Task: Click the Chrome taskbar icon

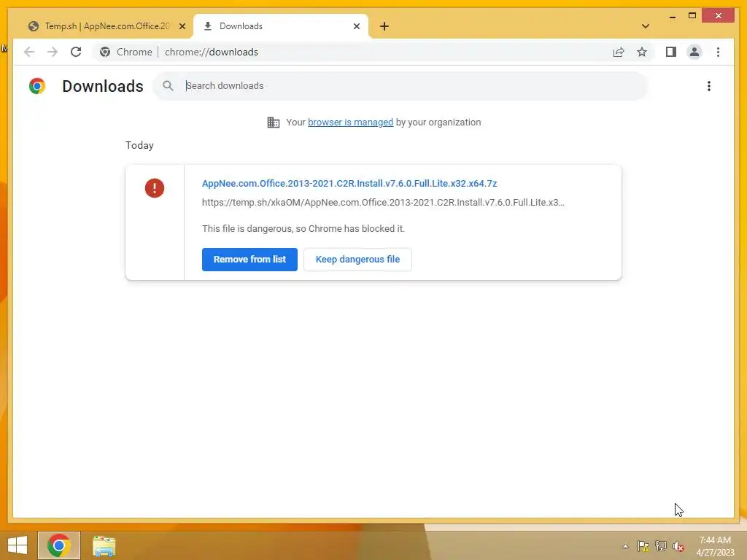Action: click(58, 545)
